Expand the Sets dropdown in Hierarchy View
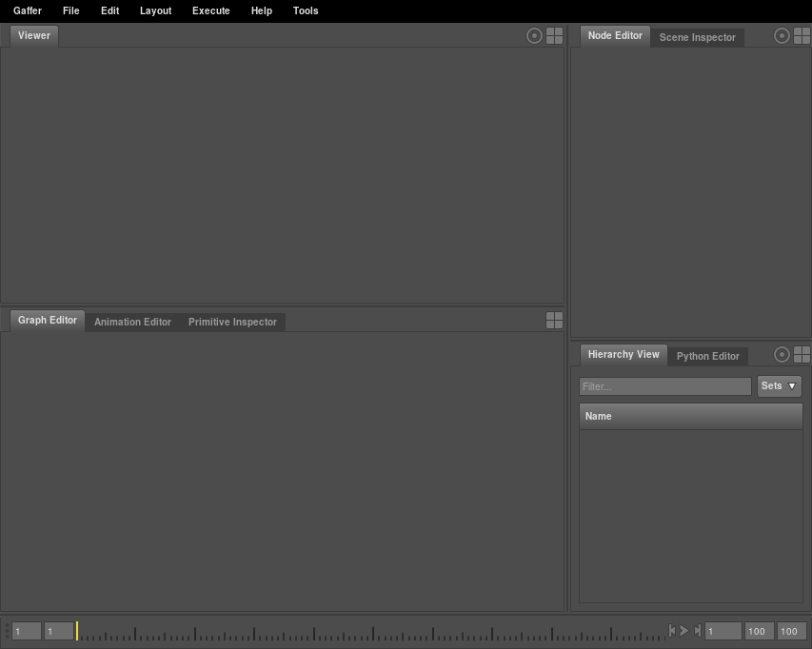The width and height of the screenshot is (812, 649). (779, 386)
